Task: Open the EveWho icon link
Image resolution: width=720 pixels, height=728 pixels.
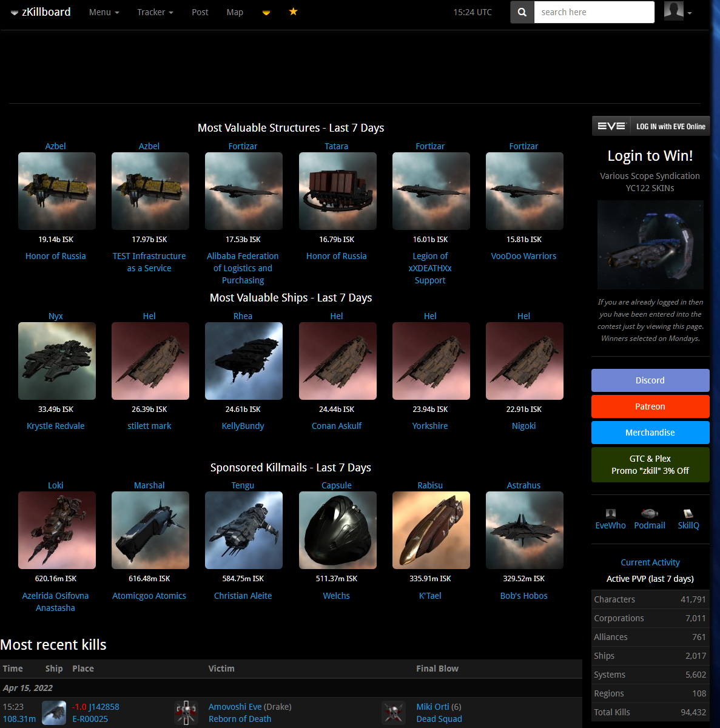Action: pyautogui.click(x=611, y=513)
